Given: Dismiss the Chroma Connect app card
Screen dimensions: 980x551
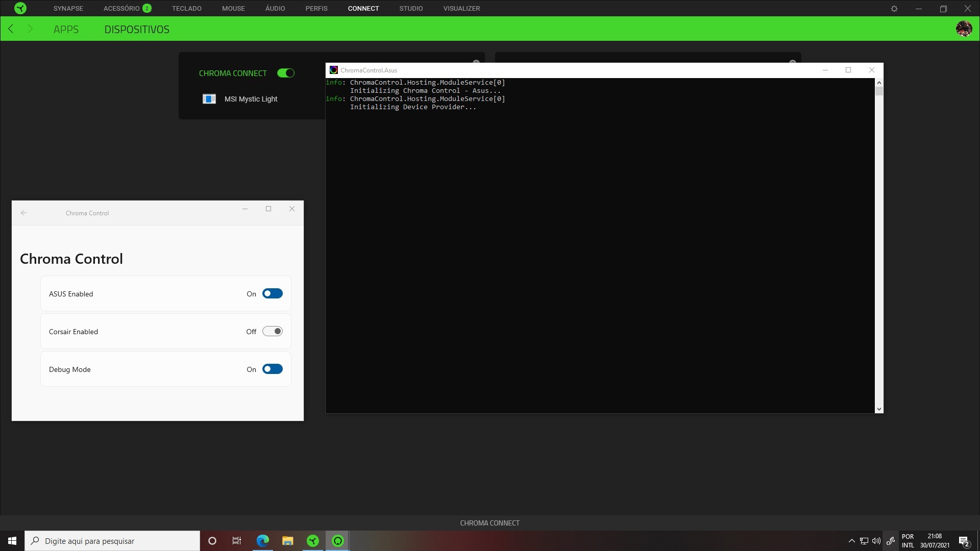Looking at the screenshot, I should pyautogui.click(x=476, y=62).
